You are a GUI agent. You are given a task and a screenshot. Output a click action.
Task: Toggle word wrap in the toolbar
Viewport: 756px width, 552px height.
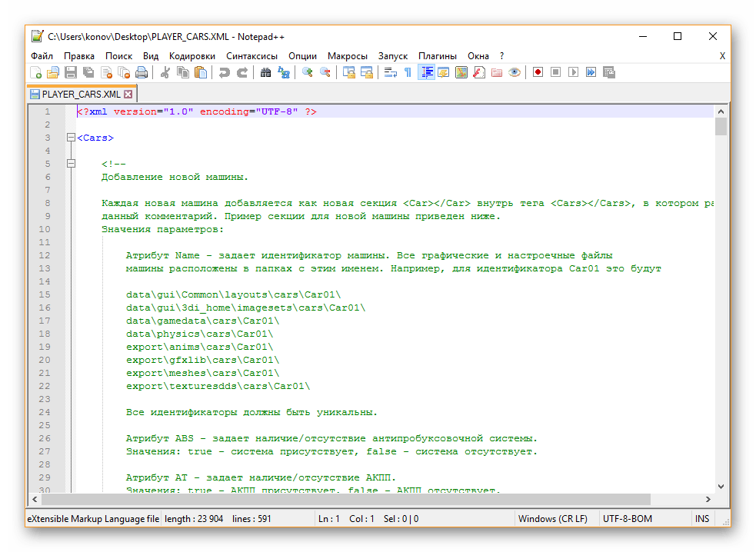(x=390, y=72)
